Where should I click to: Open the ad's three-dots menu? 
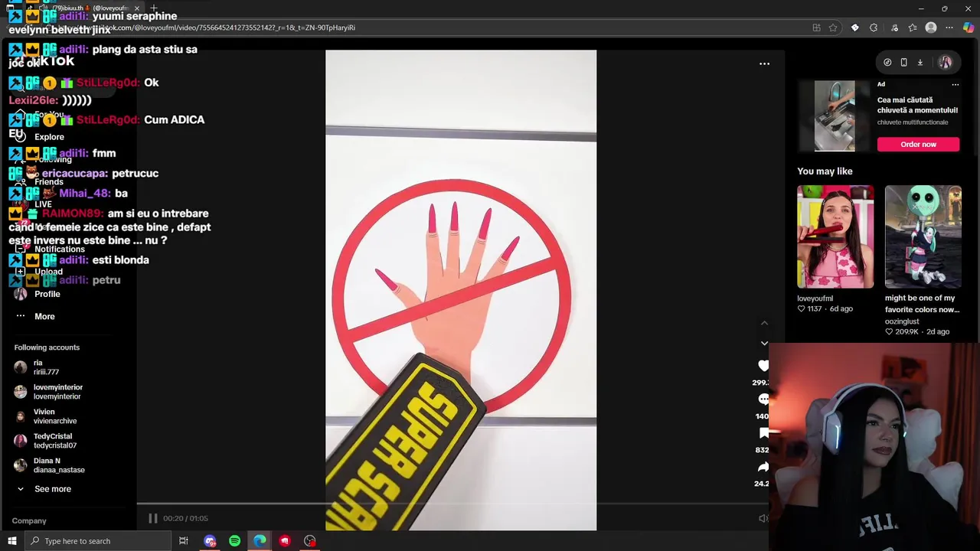(x=955, y=84)
